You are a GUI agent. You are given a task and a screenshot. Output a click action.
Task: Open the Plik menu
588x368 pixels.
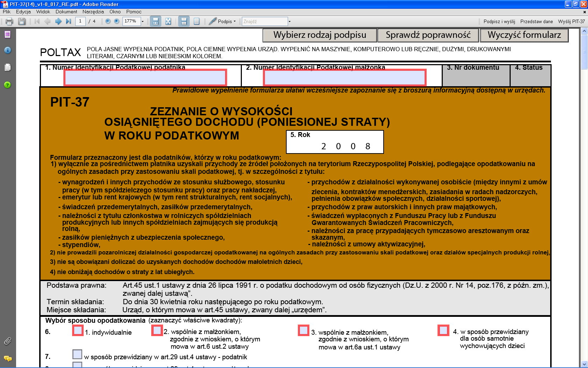point(7,12)
